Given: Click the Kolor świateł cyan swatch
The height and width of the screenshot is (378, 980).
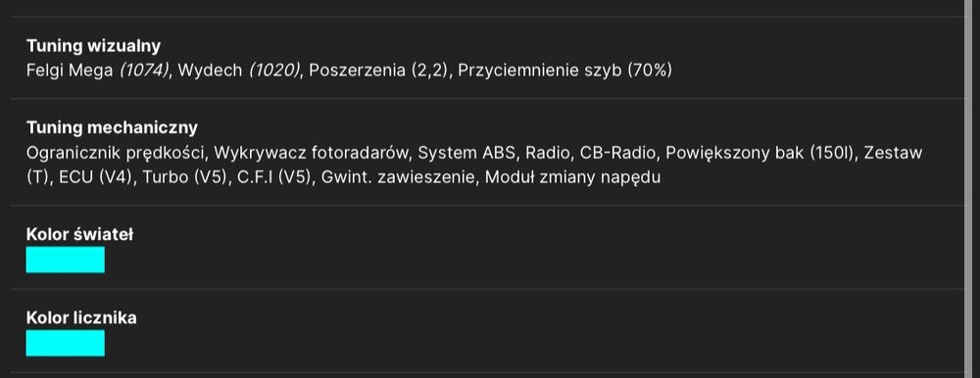Looking at the screenshot, I should click(x=65, y=260).
